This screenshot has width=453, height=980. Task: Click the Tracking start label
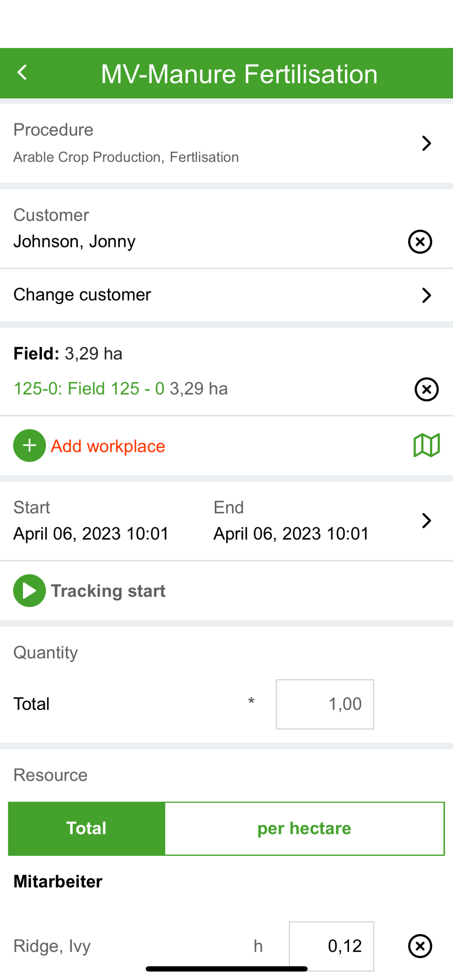pyautogui.click(x=108, y=591)
